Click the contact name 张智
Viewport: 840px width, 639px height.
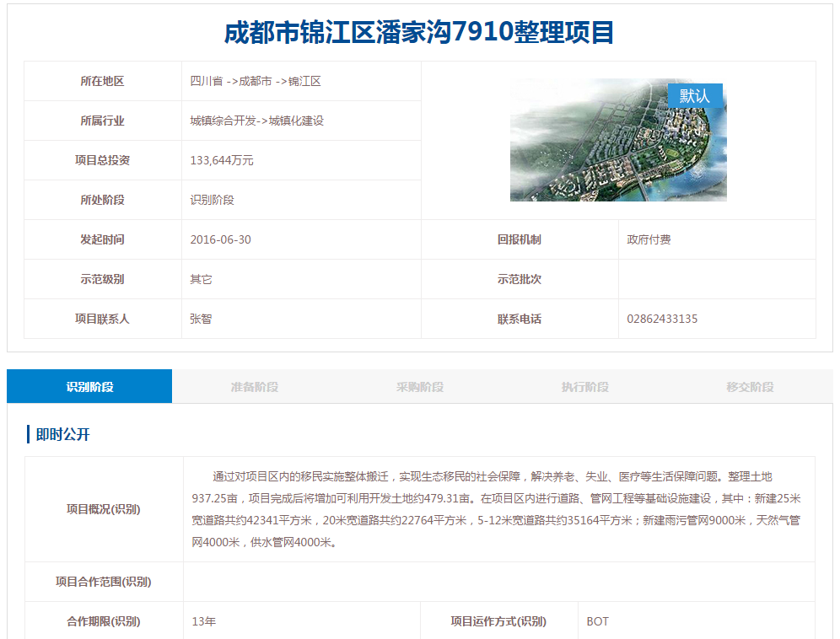click(x=201, y=319)
